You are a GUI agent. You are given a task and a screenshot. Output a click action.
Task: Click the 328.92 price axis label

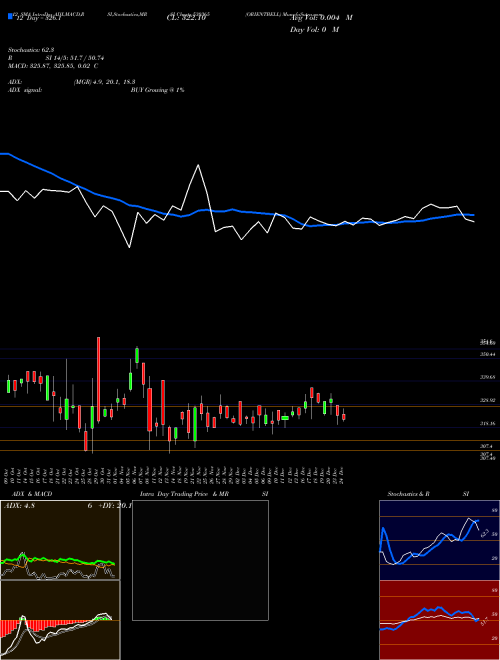click(487, 401)
